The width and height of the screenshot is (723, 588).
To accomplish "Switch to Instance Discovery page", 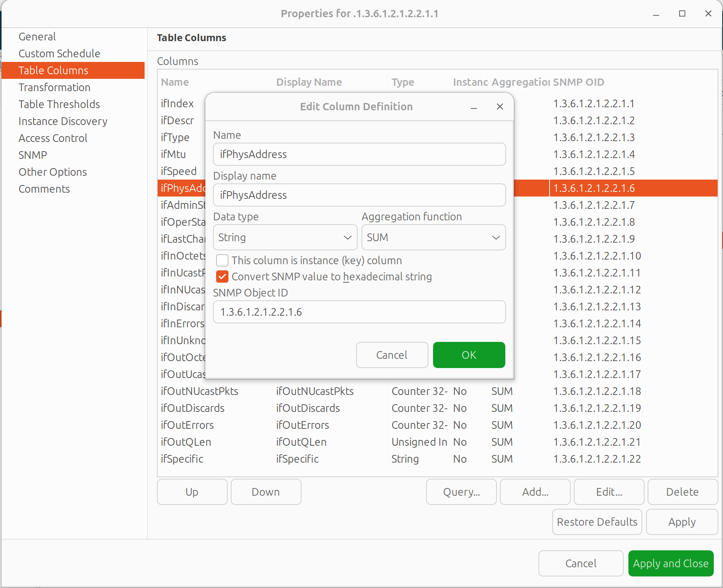I will pyautogui.click(x=63, y=121).
